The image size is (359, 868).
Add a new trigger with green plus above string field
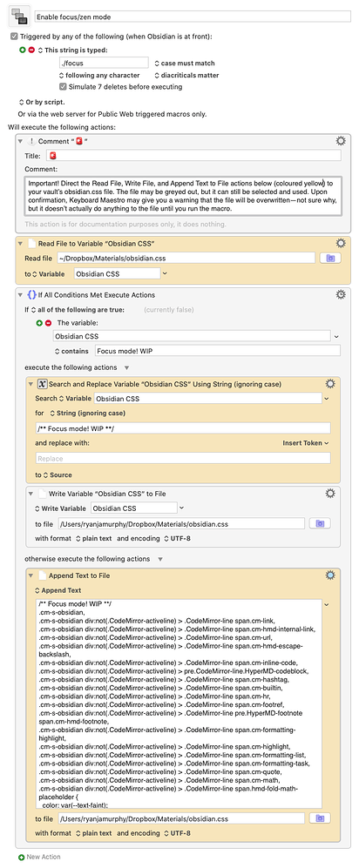pyautogui.click(x=22, y=50)
